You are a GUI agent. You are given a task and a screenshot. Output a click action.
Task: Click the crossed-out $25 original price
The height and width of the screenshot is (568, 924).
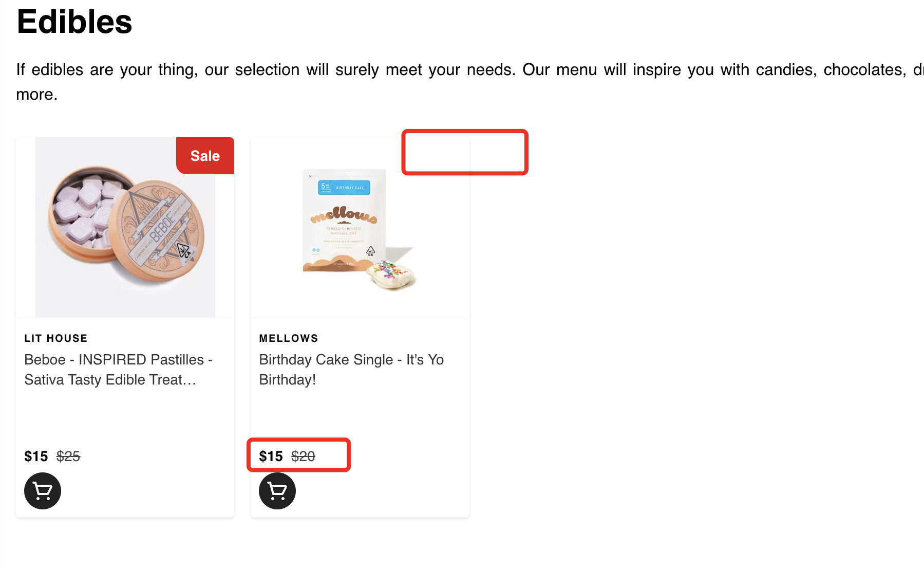tap(68, 456)
